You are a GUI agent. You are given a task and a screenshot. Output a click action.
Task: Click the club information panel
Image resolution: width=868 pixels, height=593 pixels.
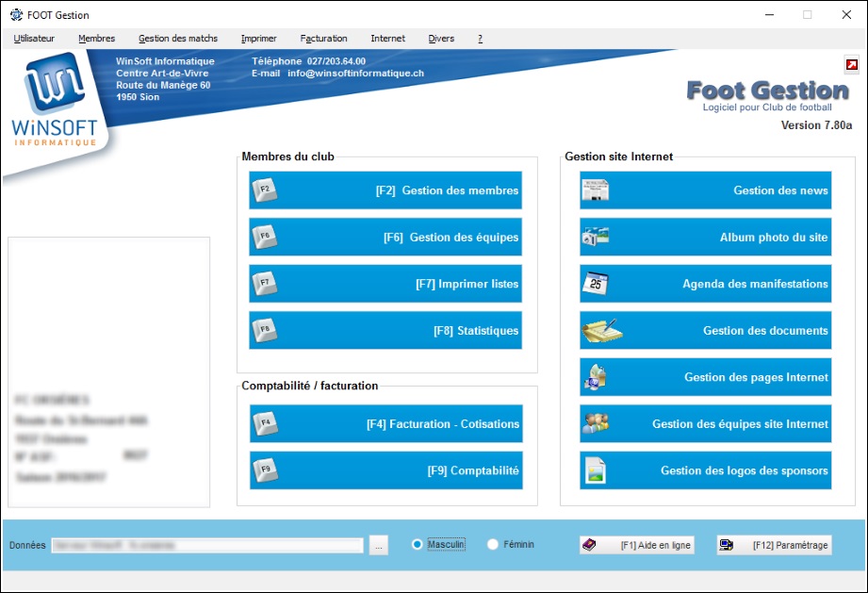point(109,372)
